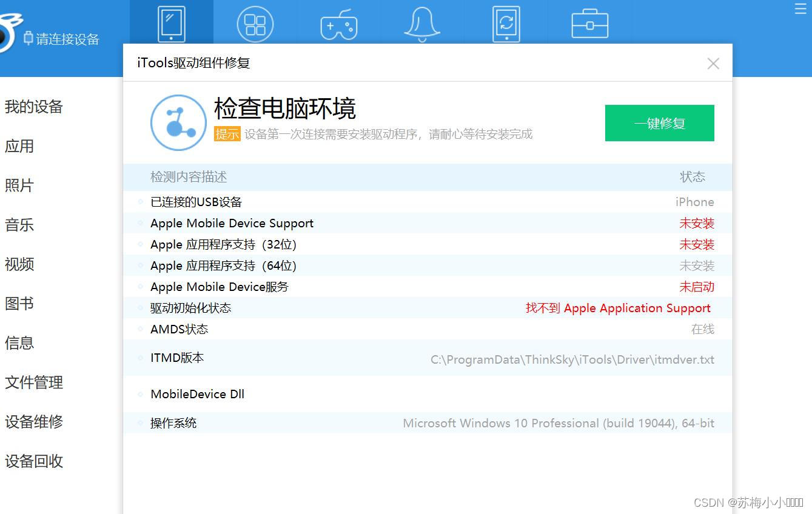Click the MobileDevice Dll row
This screenshot has width=812, height=514.
coord(428,394)
